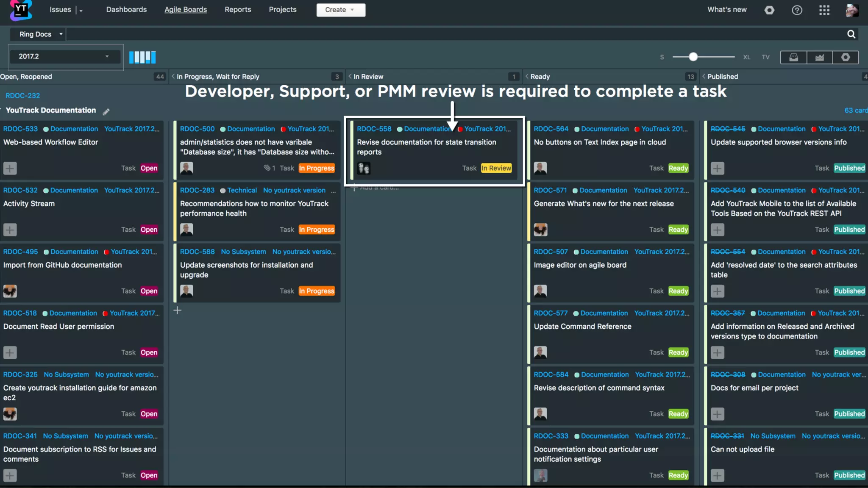The height and width of the screenshot is (488, 868).
Task: Click the pencil icon next to YouTrack Documentation
Action: (106, 111)
